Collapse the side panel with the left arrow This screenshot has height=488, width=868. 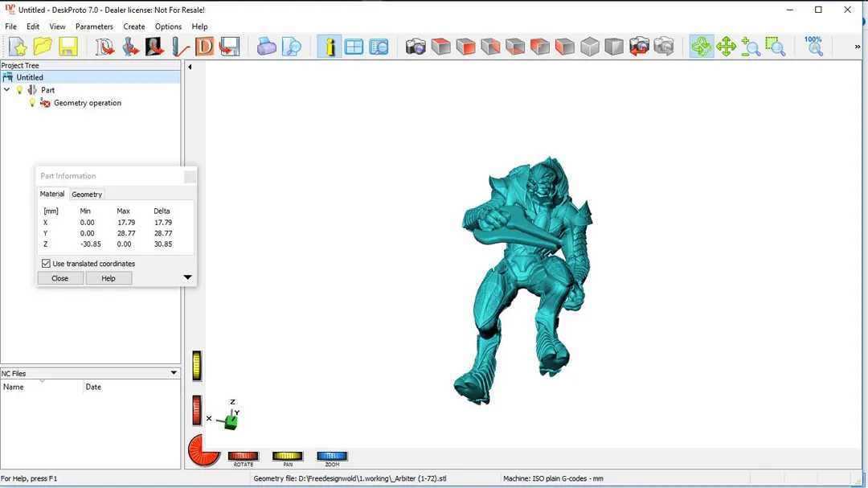click(x=190, y=67)
